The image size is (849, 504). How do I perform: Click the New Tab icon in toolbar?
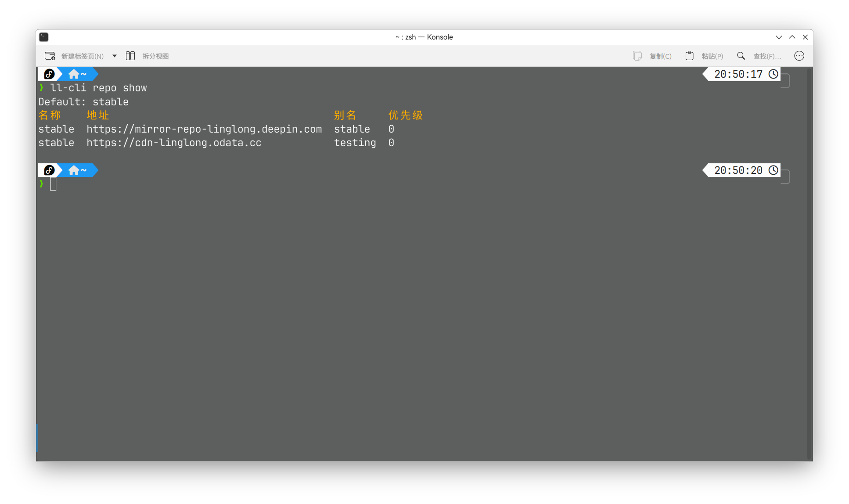pyautogui.click(x=50, y=56)
